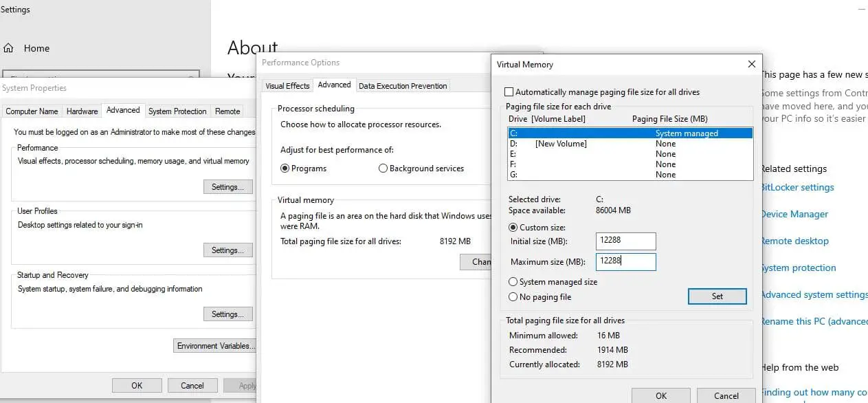868x403 pixels.
Task: Open the Device Manager link
Action: coord(794,214)
